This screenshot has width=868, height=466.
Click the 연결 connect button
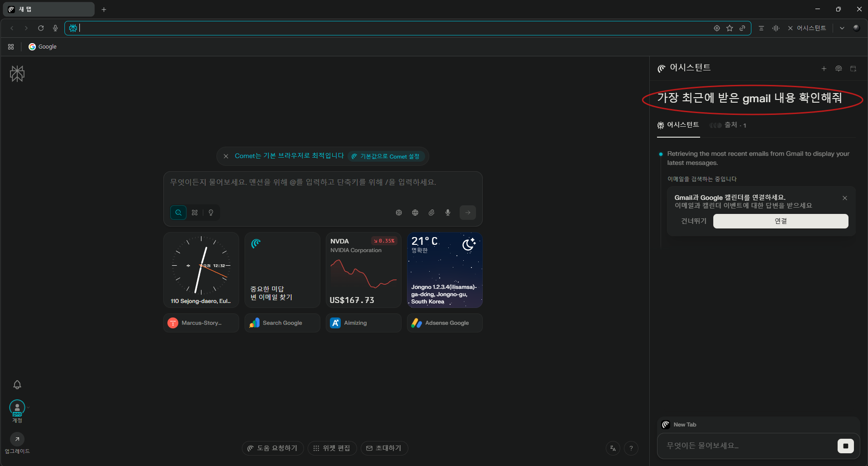click(x=780, y=221)
